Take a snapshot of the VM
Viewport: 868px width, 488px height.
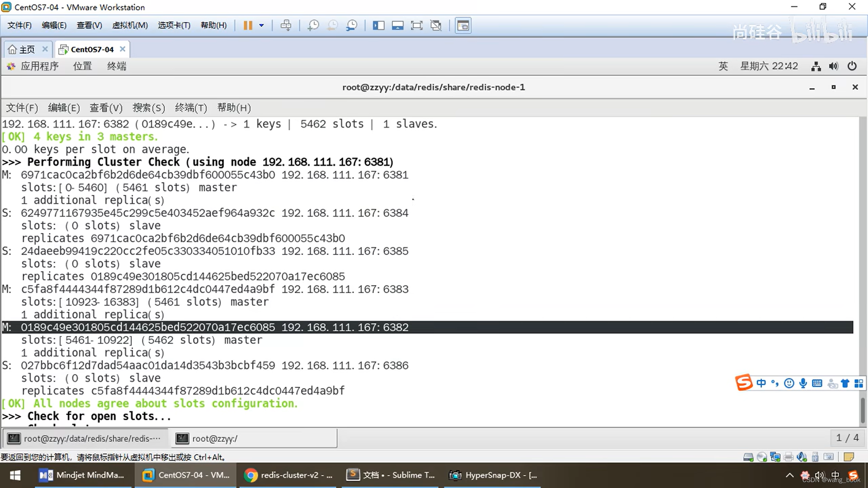pyautogui.click(x=313, y=25)
